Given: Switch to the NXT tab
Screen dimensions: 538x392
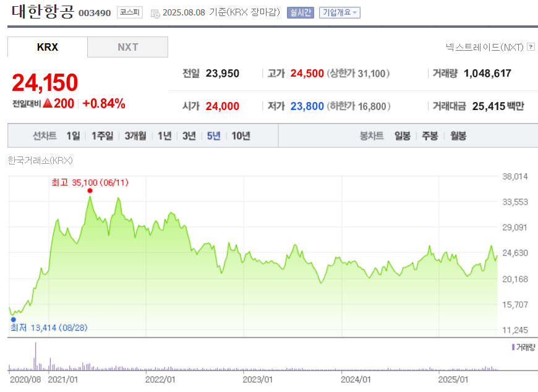Looking at the screenshot, I should coord(127,47).
